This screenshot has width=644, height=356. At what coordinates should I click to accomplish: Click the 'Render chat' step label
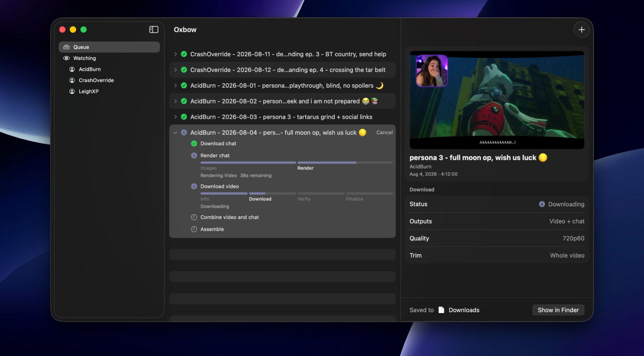coord(215,155)
